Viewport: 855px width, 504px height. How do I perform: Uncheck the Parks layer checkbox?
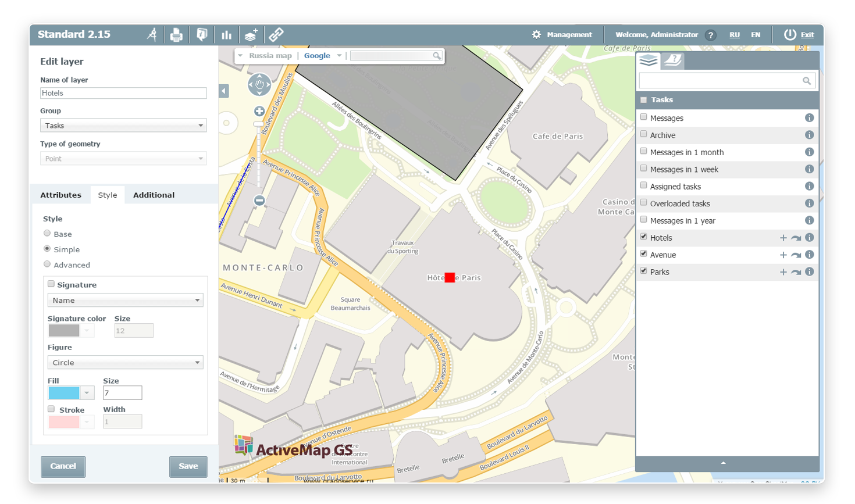tap(643, 271)
